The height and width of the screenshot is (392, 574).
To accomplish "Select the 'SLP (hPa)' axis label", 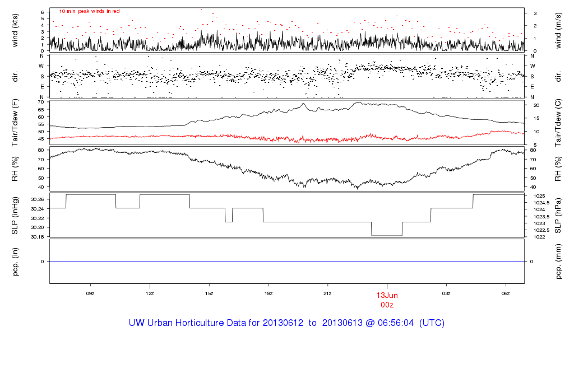I will coord(558,216).
